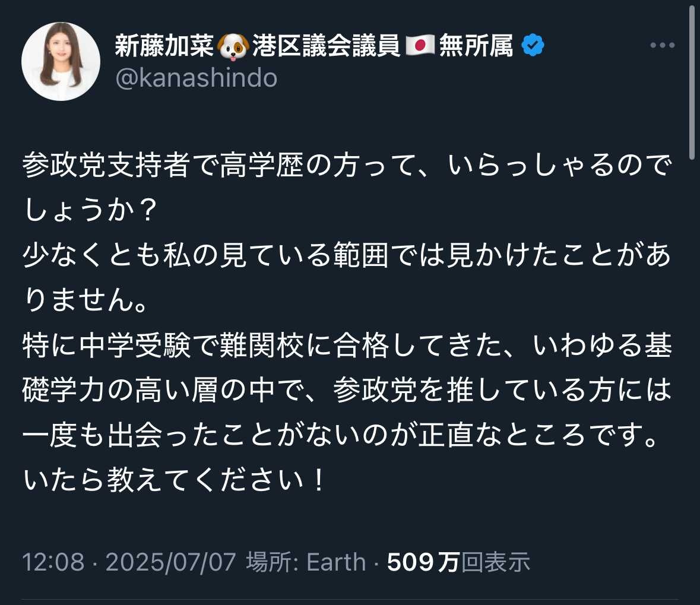Click the Japan flag emoji in name
The image size is (700, 605).
[x=420, y=45]
